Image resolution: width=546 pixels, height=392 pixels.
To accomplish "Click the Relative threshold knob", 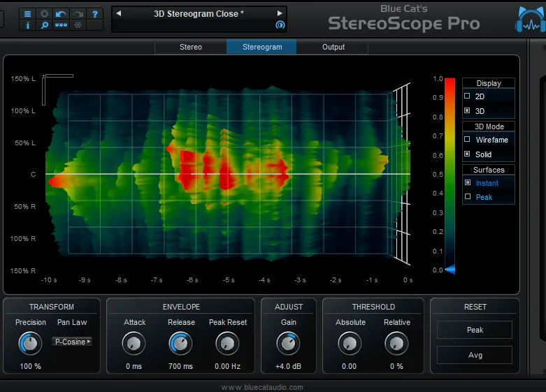I will 396,344.
